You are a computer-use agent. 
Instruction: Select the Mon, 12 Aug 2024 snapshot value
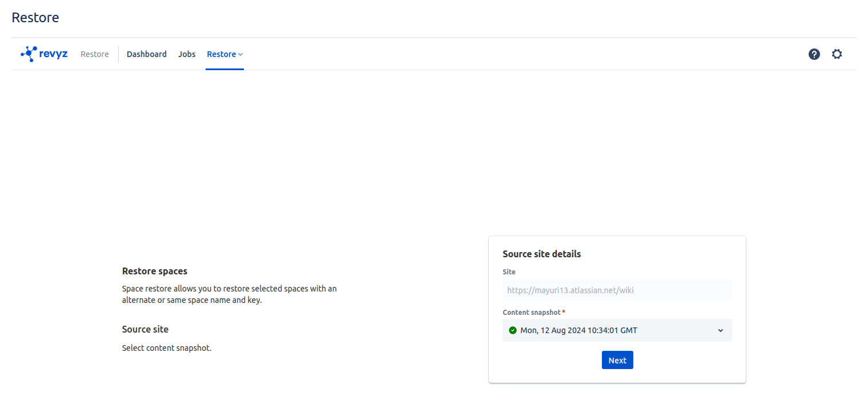(578, 330)
